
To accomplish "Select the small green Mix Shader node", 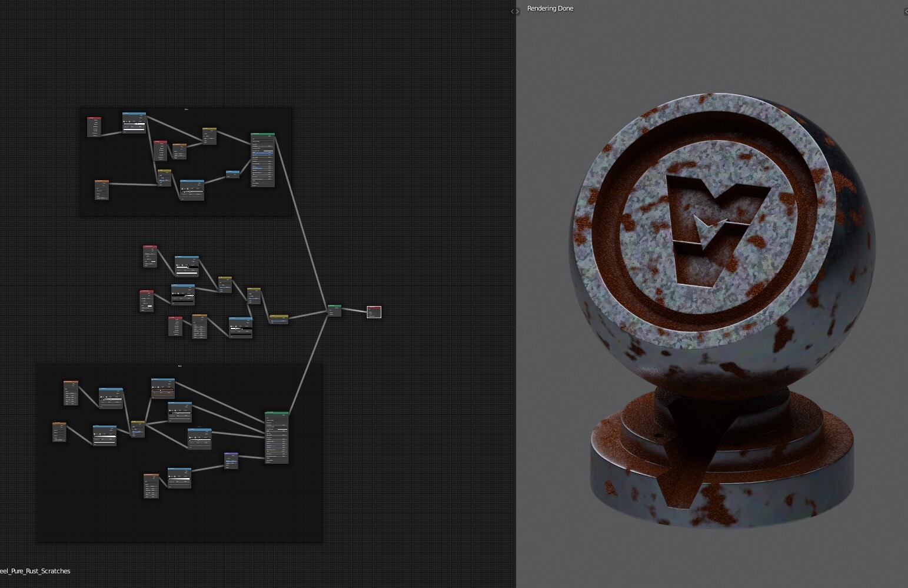I will coord(334,310).
